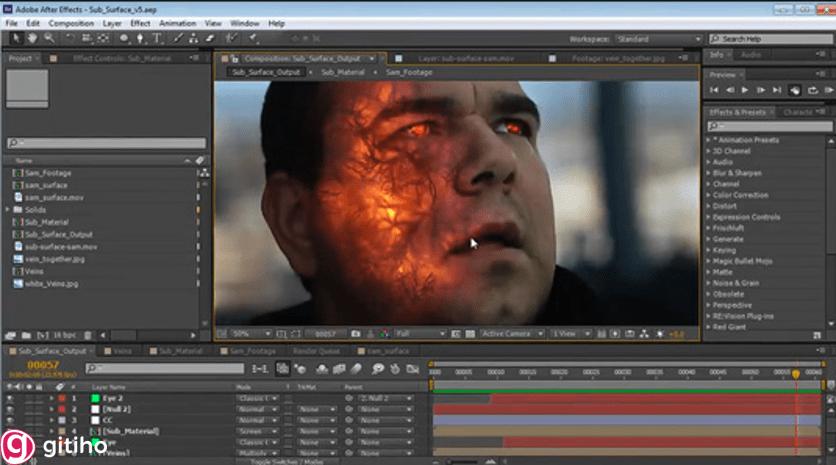
Task: Select the Hand tool
Action: tap(32, 38)
